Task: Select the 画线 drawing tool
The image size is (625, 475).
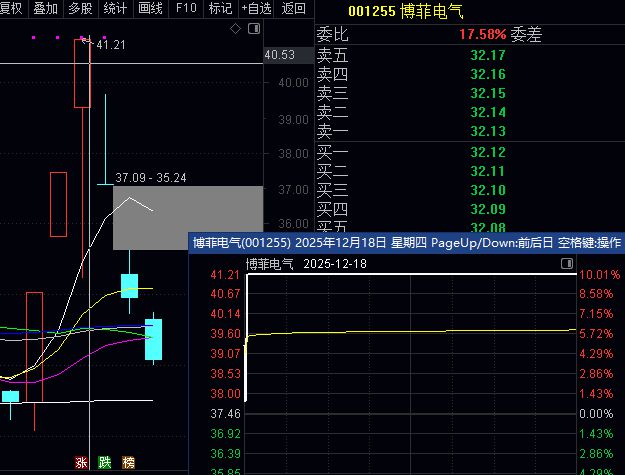Action: 150,8
